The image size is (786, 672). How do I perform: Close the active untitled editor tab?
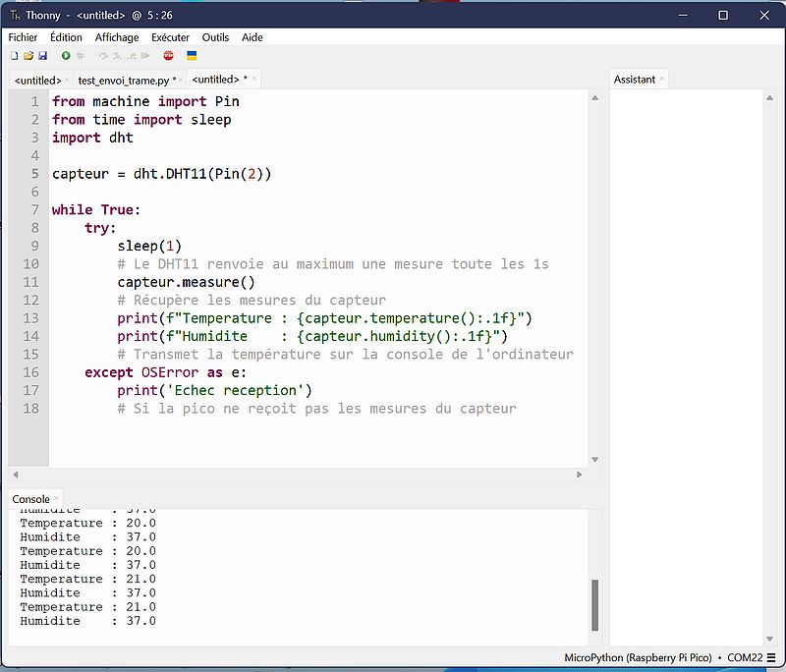click(254, 79)
